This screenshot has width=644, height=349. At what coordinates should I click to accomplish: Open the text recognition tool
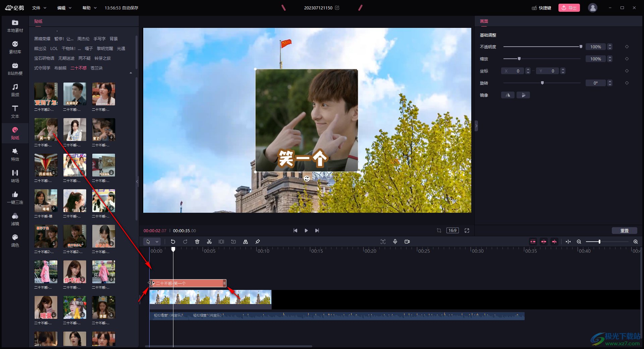click(383, 242)
